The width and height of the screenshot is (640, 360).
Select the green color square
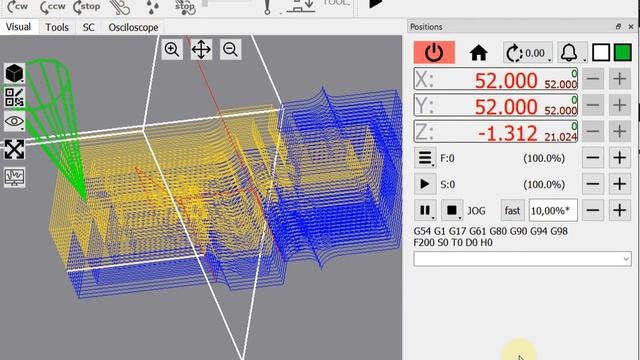623,53
